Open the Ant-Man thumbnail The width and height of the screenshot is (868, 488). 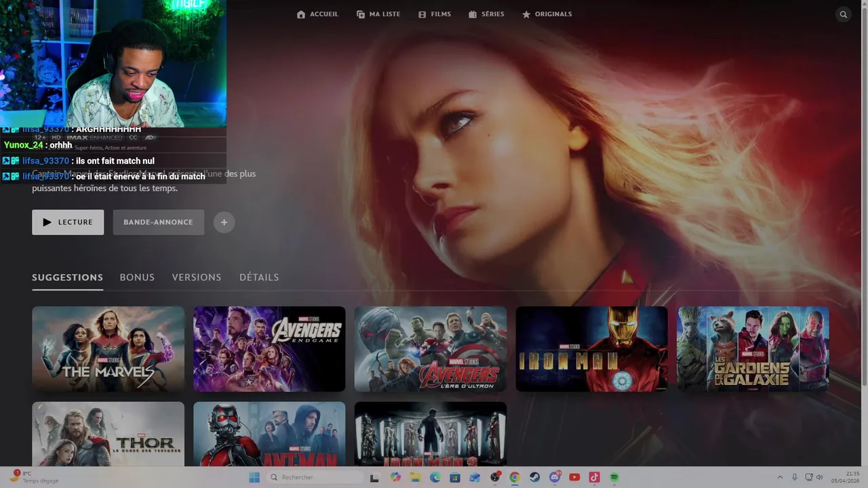[x=269, y=434]
